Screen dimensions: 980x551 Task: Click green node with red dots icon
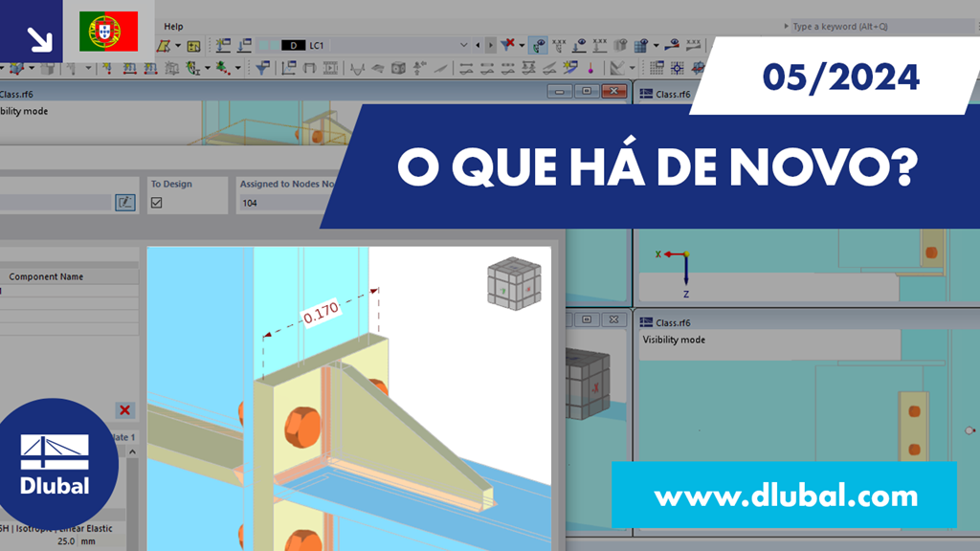pos(223,68)
